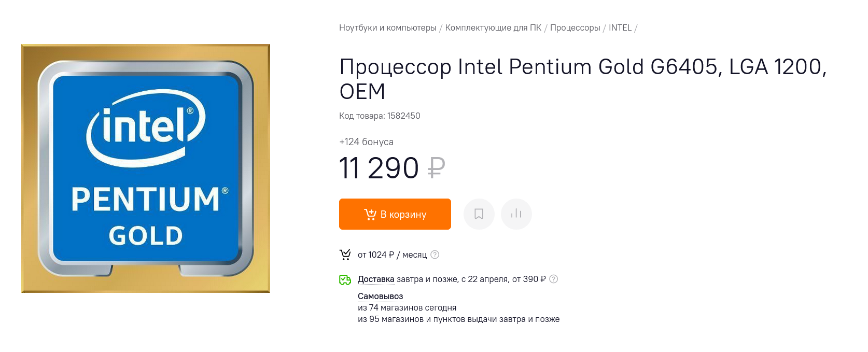This screenshot has width=868, height=352.
Task: Click the из 74 магазинов сегодня line
Action: tap(407, 308)
